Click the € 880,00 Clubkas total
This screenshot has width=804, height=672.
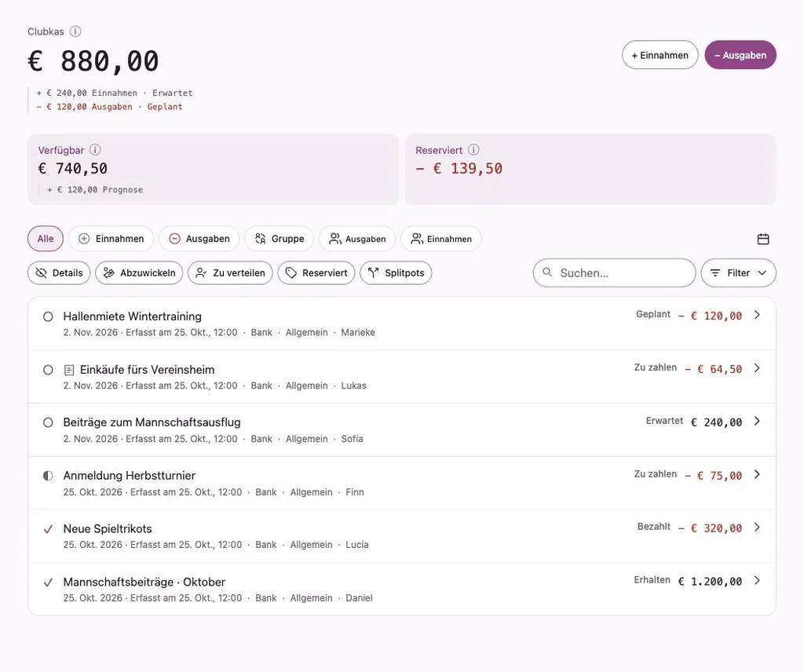coord(93,61)
